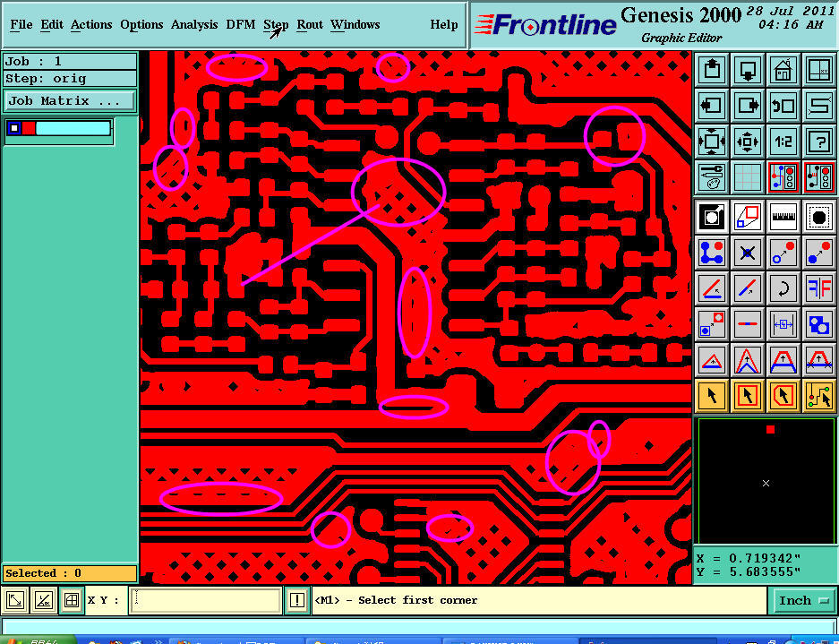
Task: Open the Rout menu
Action: click(x=310, y=24)
